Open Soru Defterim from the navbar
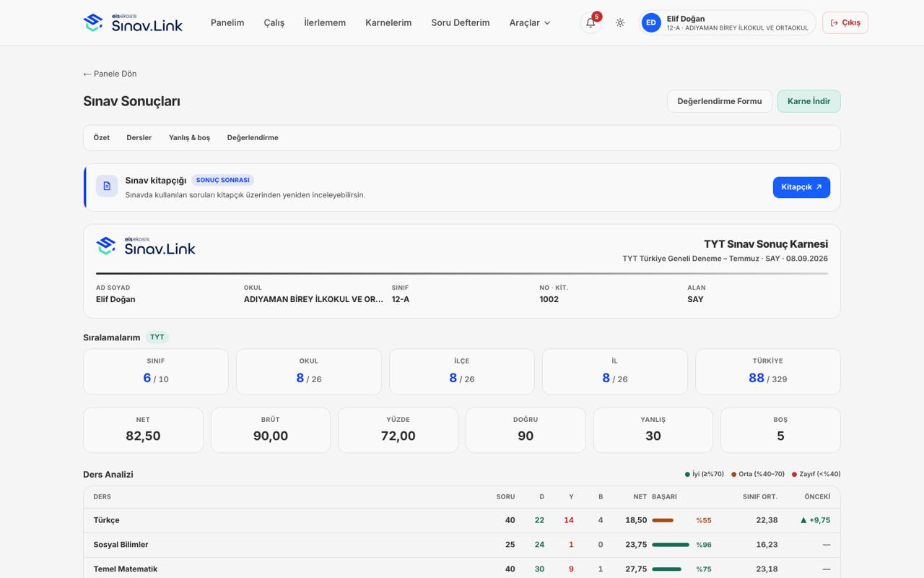Screen dimensions: 924x578 [461, 22]
